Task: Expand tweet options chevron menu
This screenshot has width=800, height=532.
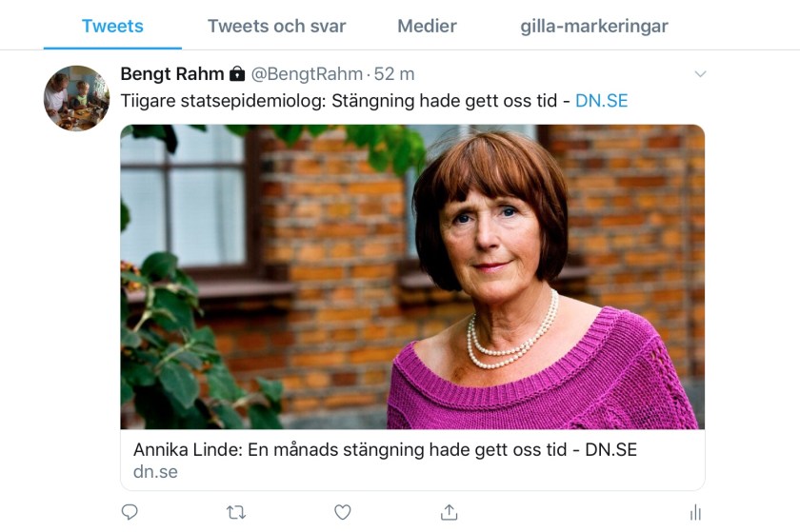Action: [700, 74]
